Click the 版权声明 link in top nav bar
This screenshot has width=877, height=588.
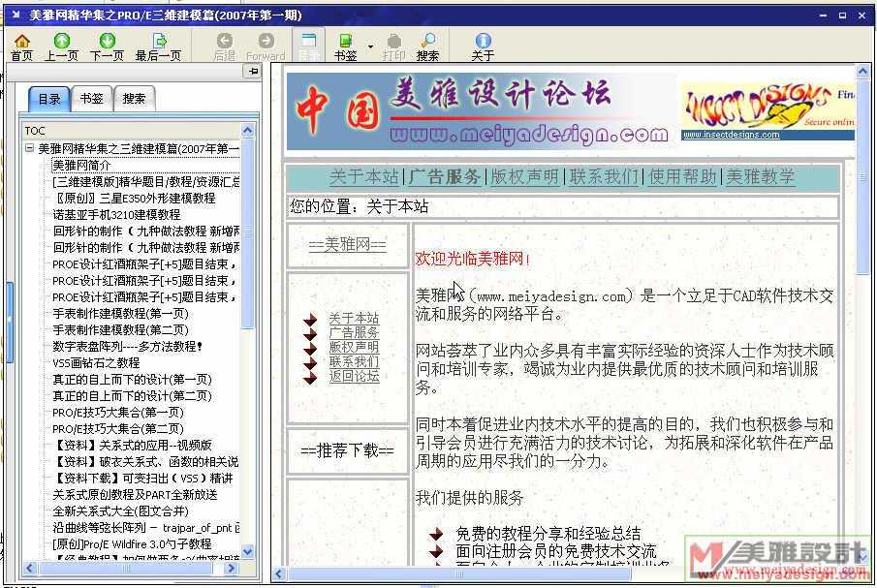pos(524,176)
